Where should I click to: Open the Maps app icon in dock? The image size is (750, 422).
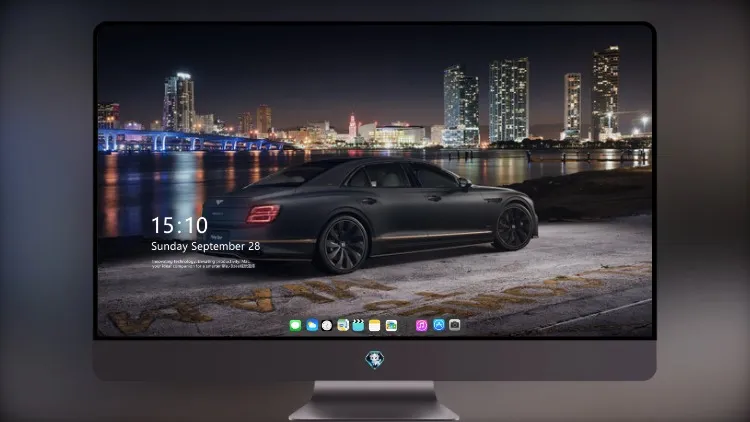pyautogui.click(x=343, y=325)
